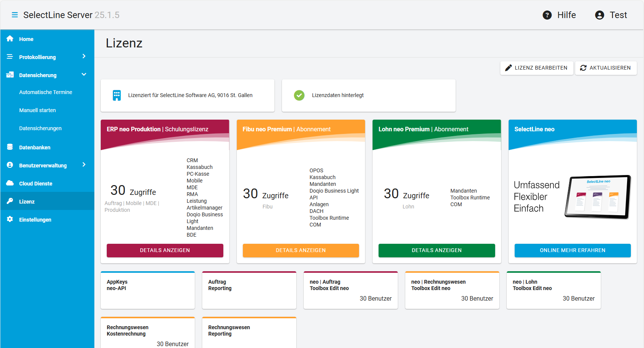644x348 pixels.
Task: Show details for Lohn neo Premium
Action: click(x=436, y=250)
